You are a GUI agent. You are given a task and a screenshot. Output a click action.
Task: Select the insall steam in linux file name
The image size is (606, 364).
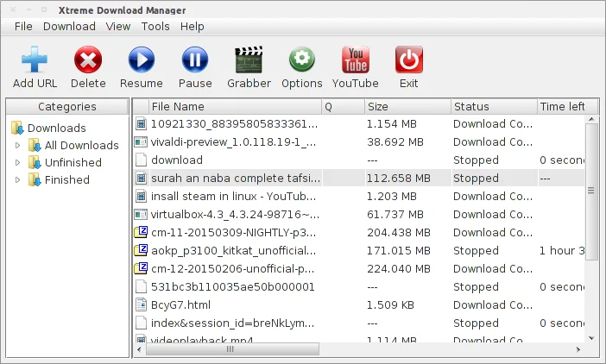233,196
